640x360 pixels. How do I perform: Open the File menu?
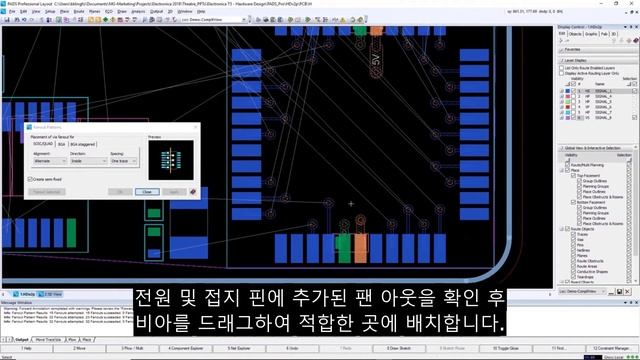pyautogui.click(x=12, y=11)
